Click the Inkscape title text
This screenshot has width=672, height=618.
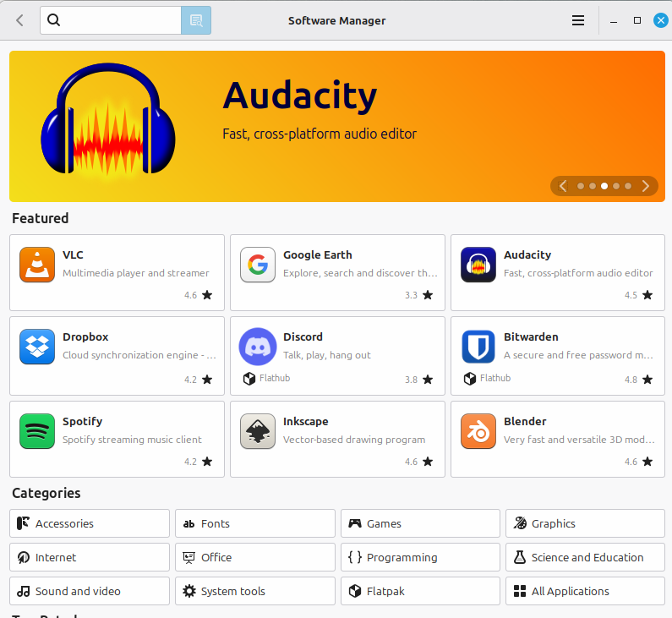click(306, 421)
